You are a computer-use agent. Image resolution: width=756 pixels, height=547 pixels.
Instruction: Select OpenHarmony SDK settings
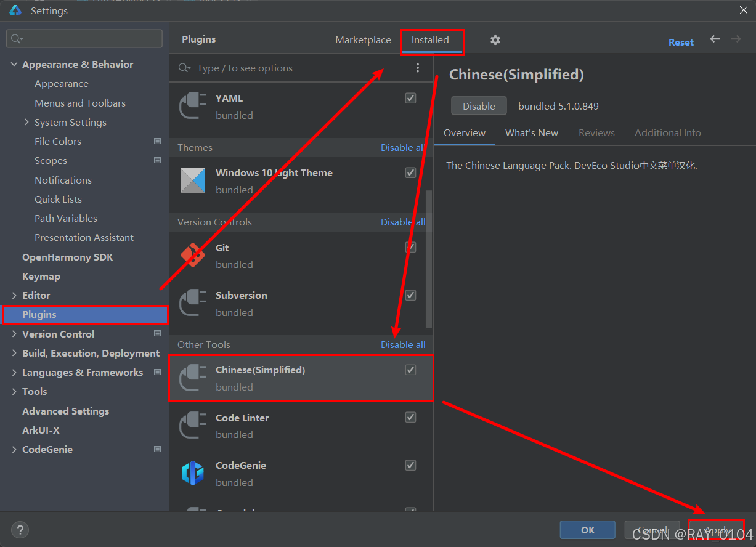click(x=68, y=257)
